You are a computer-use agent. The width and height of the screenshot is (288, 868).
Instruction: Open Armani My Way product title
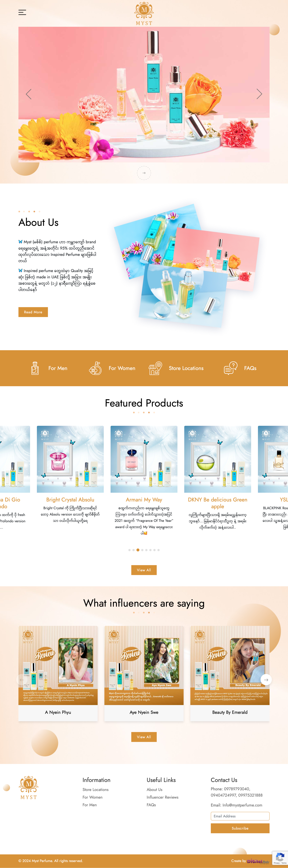click(144, 500)
